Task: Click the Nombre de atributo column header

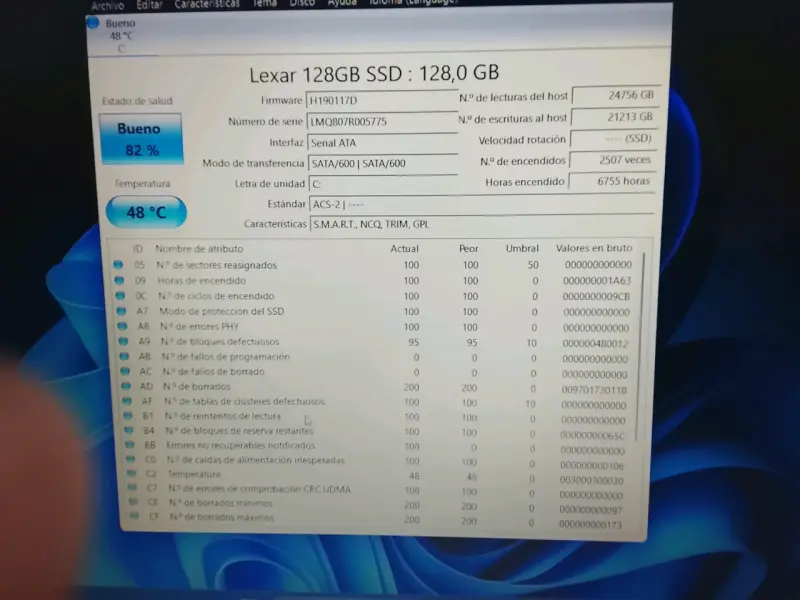Action: (x=199, y=249)
